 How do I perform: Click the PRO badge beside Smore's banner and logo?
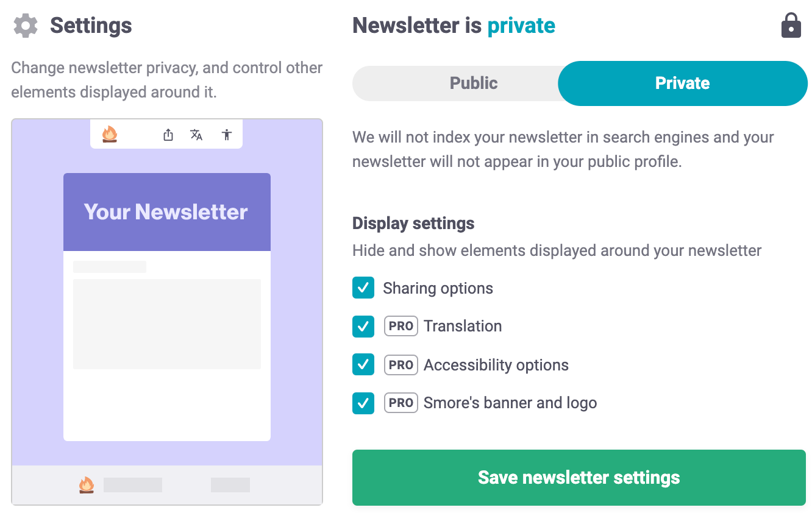[x=401, y=403]
